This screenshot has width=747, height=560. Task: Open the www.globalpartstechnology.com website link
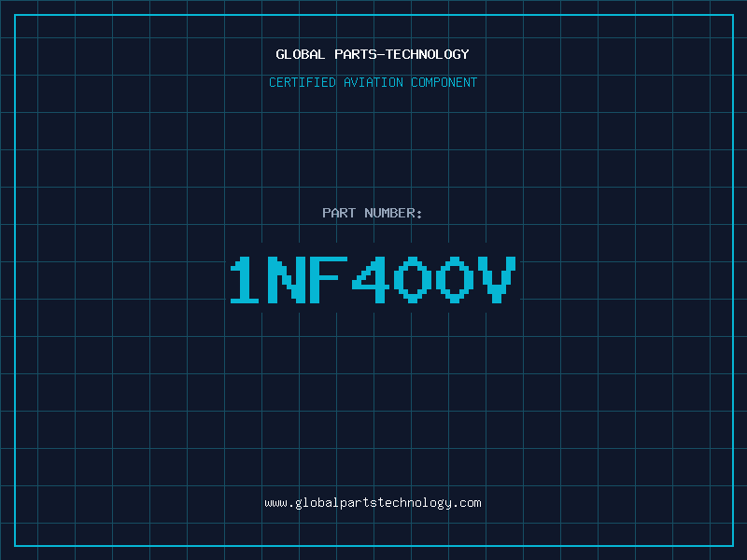pyautogui.click(x=373, y=503)
